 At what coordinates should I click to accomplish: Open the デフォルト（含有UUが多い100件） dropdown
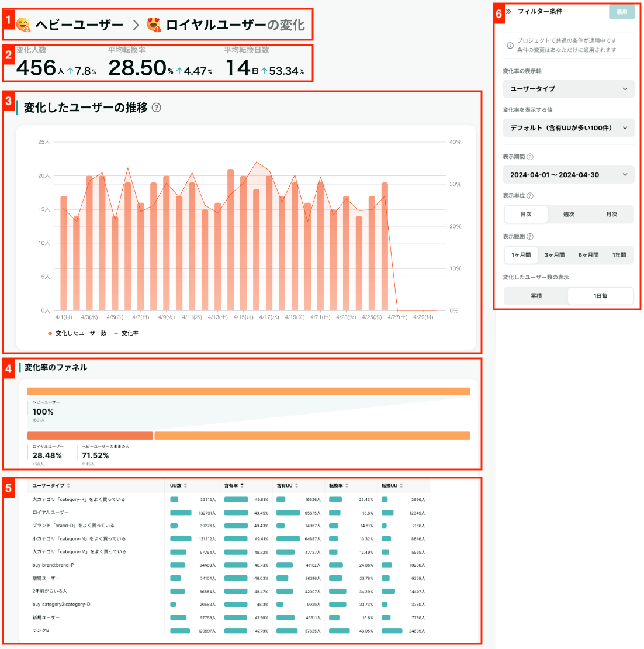[x=568, y=128]
